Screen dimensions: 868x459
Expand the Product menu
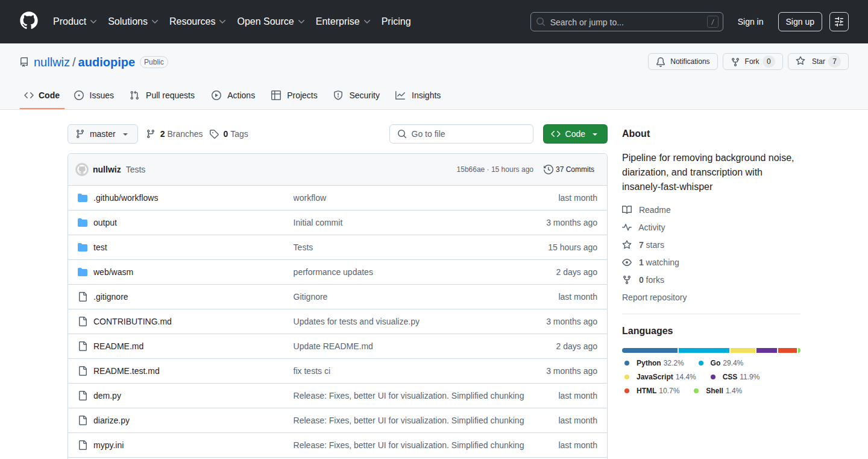(x=75, y=21)
